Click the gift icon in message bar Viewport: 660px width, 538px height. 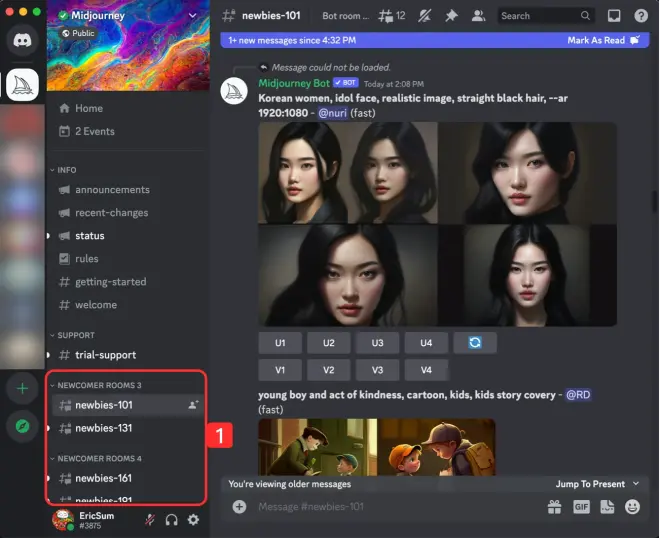tap(554, 507)
